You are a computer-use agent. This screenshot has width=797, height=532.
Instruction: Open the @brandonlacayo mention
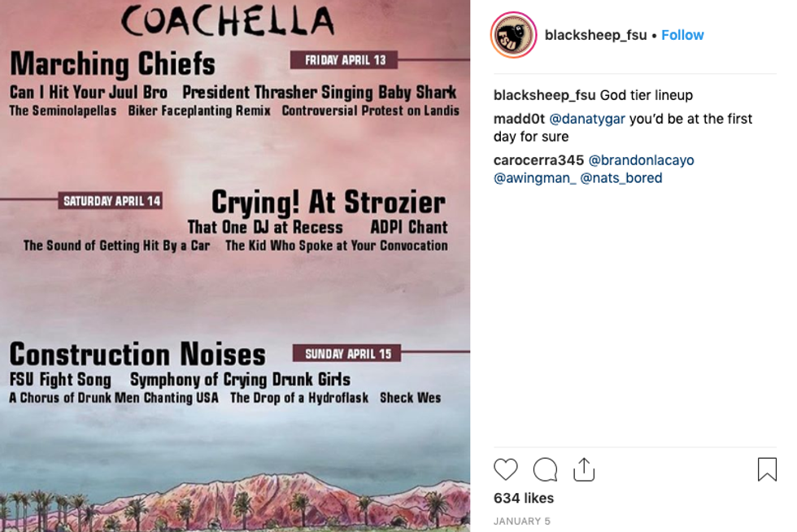[641, 160]
